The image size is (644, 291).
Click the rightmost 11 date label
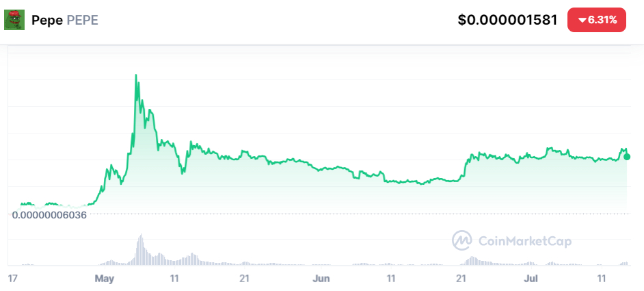point(602,279)
